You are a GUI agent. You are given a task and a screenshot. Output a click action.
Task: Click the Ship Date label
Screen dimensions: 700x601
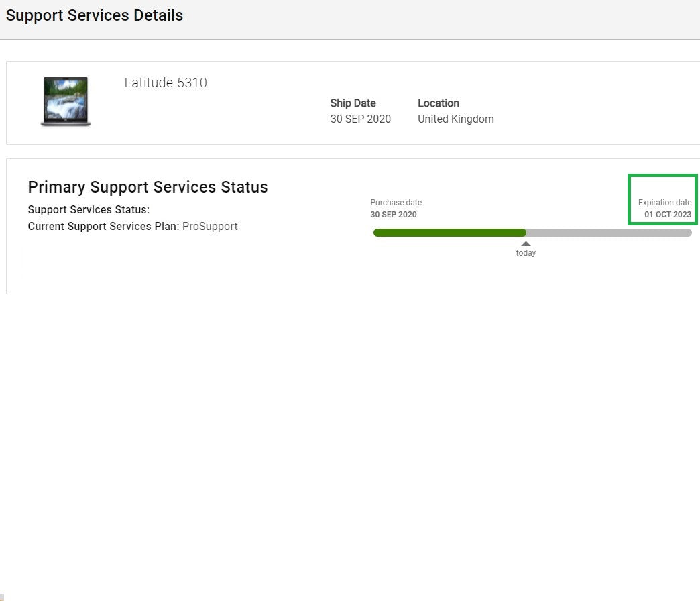[353, 103]
